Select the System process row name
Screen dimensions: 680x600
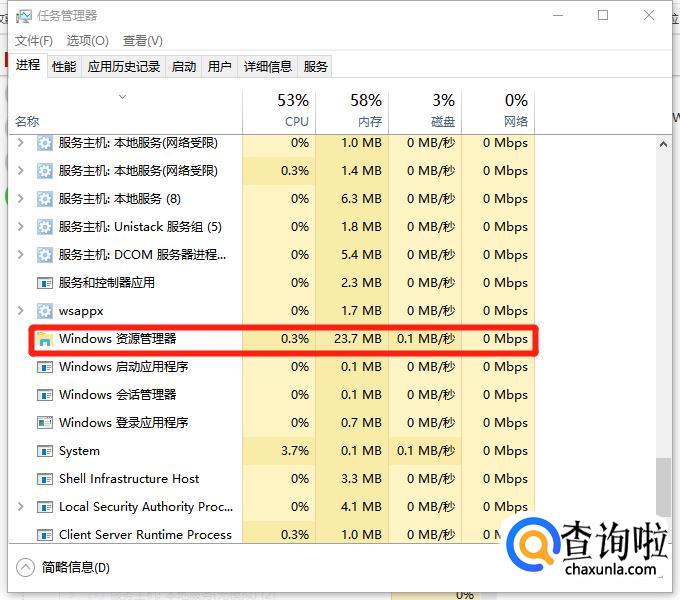[x=79, y=451]
